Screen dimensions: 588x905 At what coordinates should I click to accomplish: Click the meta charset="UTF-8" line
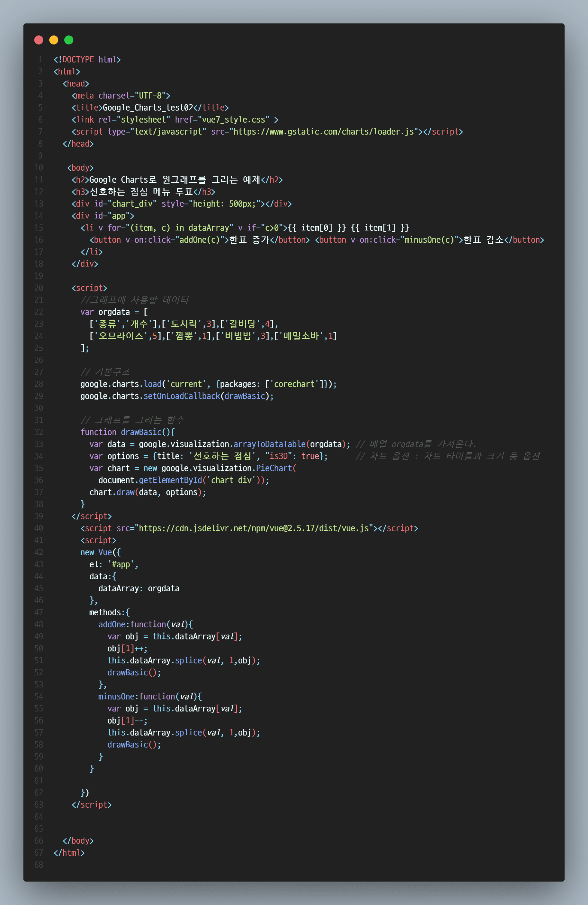pyautogui.click(x=121, y=96)
